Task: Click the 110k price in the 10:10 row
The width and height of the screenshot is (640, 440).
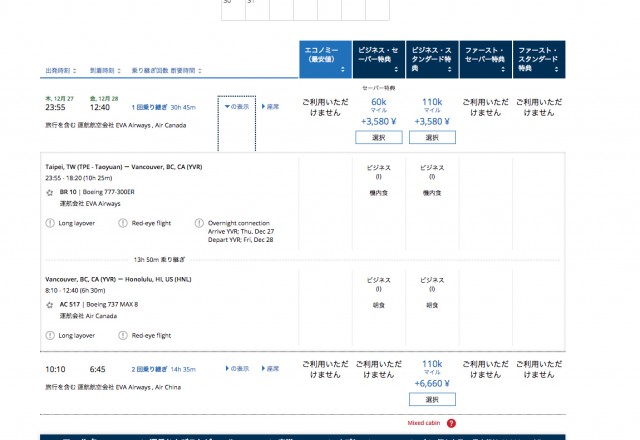Action: tap(432, 364)
